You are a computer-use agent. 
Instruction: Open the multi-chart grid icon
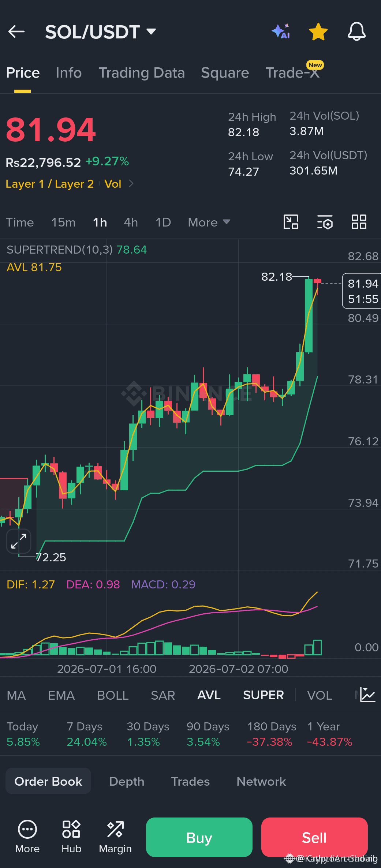pyautogui.click(x=359, y=222)
